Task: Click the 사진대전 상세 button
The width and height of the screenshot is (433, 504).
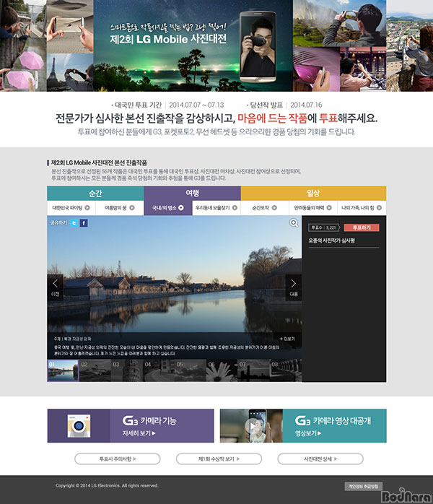Action: point(320,459)
